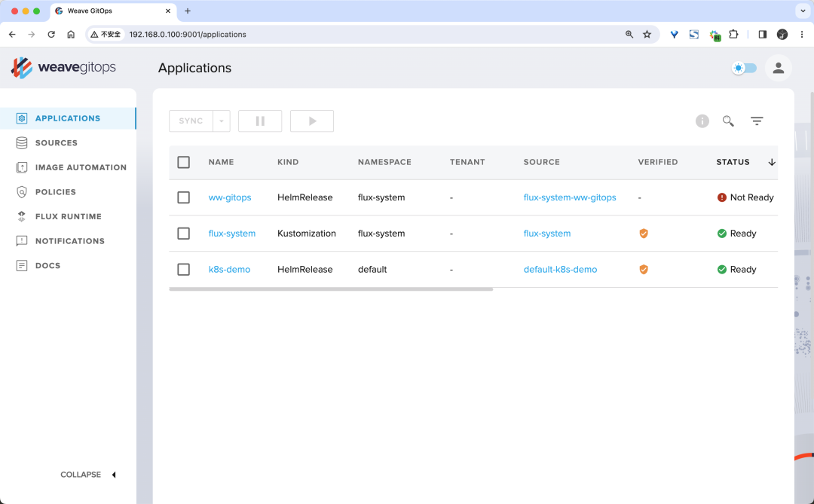Click the Sync button
This screenshot has height=504, width=814.
point(191,121)
